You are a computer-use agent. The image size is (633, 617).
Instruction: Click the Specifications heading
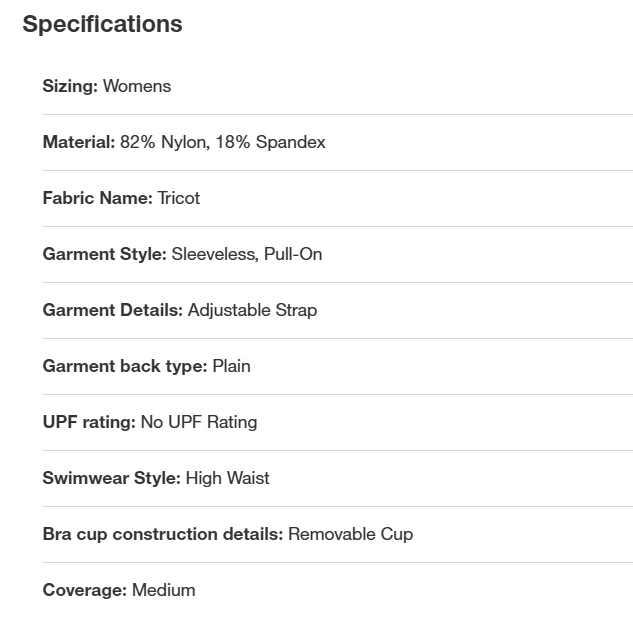tap(102, 24)
